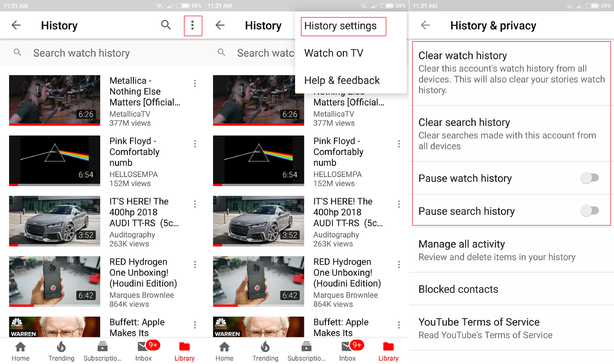Tap 'MetallicaTV' channel name in left list

[x=130, y=114]
